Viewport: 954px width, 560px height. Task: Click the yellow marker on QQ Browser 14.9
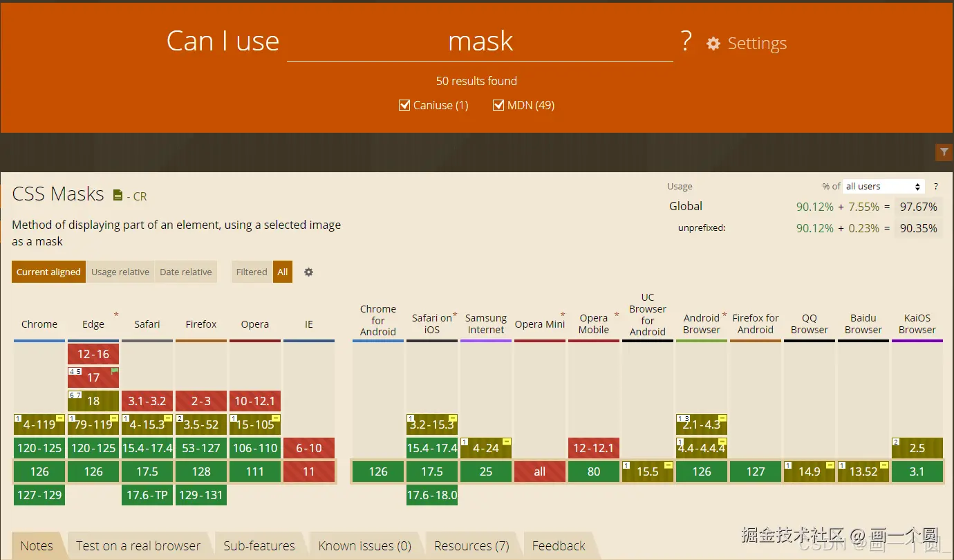tap(830, 465)
